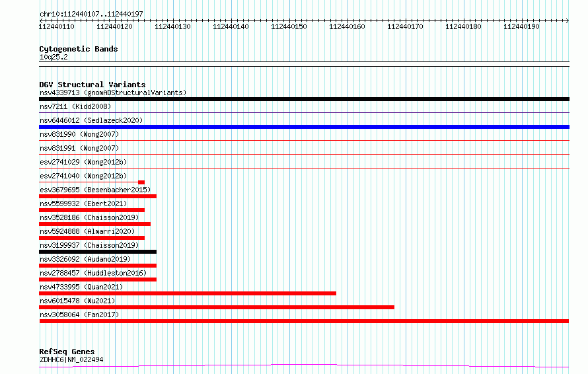The width and height of the screenshot is (588, 374).
Task: Click the black bar under nsv3199937
Action: click(98, 252)
